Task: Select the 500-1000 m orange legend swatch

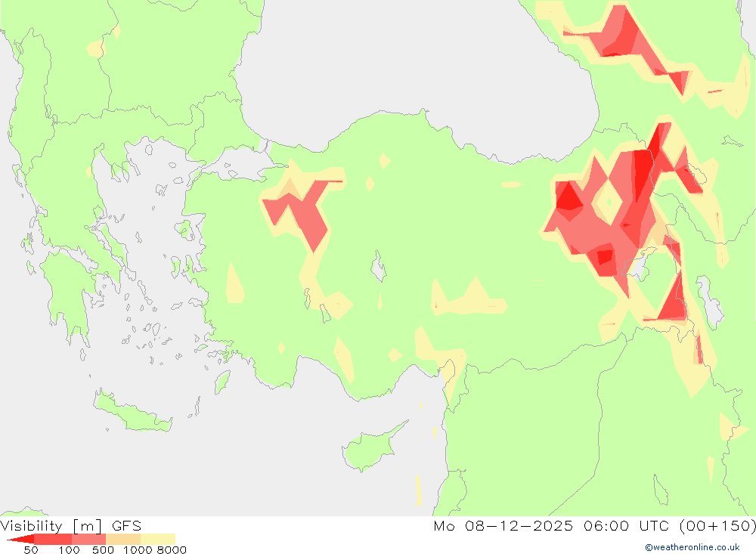Action: [x=123, y=539]
